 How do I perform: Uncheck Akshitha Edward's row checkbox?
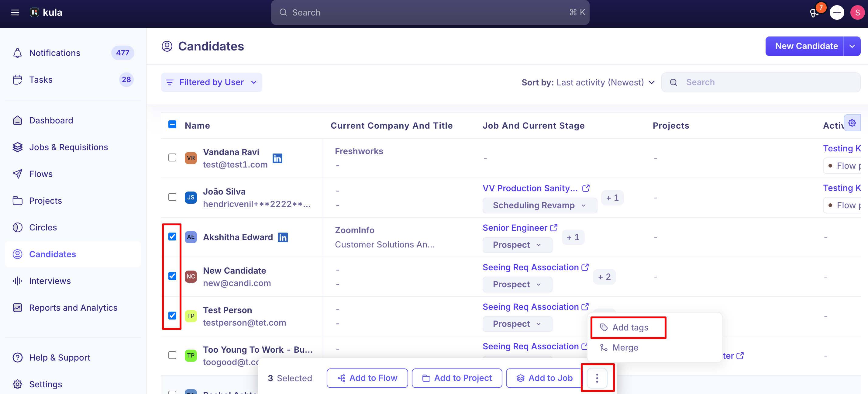click(x=172, y=237)
